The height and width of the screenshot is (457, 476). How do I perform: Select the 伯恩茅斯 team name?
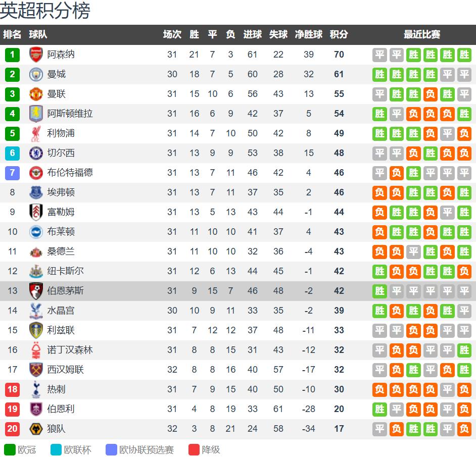65,291
